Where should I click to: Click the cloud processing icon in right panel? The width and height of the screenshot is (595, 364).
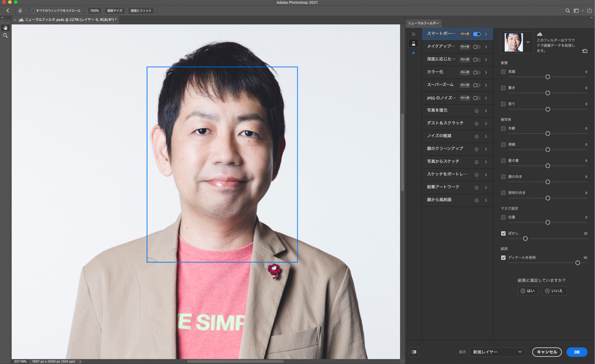click(x=540, y=35)
